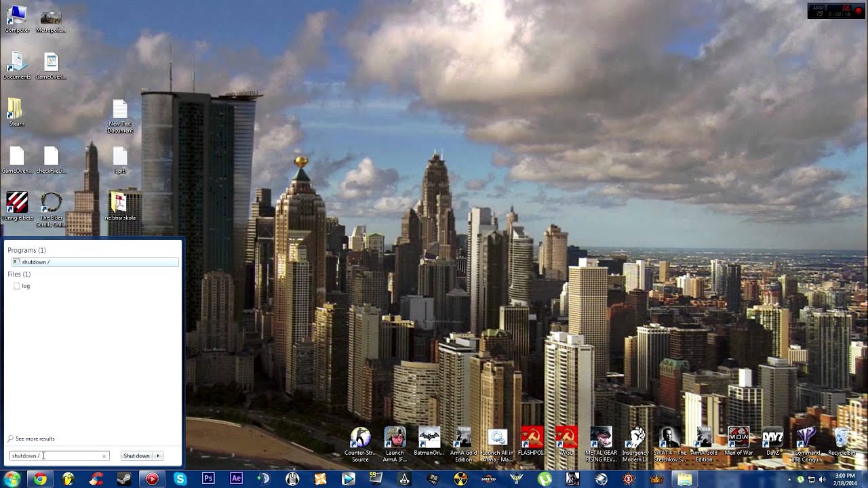Open After Effects from the taskbar
The height and width of the screenshot is (488, 868).
236,479
